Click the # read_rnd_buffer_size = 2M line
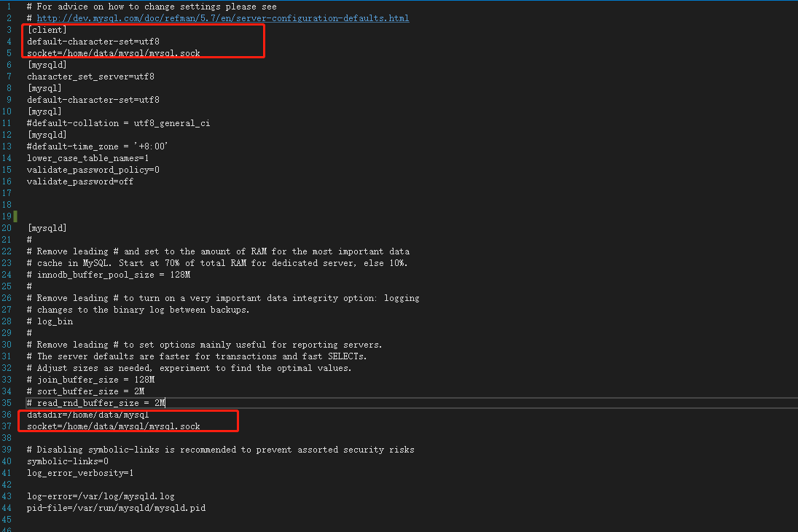Screen dimensions: 798x532 point(95,403)
